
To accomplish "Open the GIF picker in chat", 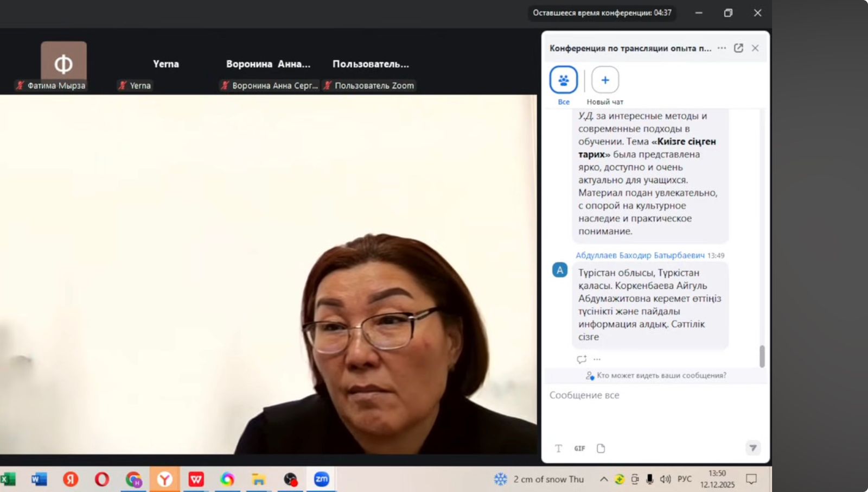I will (x=579, y=448).
